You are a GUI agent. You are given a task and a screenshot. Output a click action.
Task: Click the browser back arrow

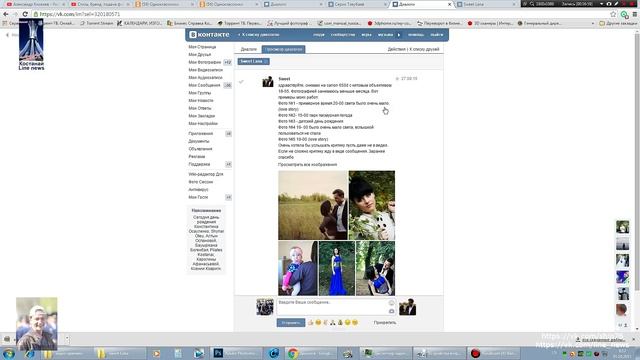(5, 14)
